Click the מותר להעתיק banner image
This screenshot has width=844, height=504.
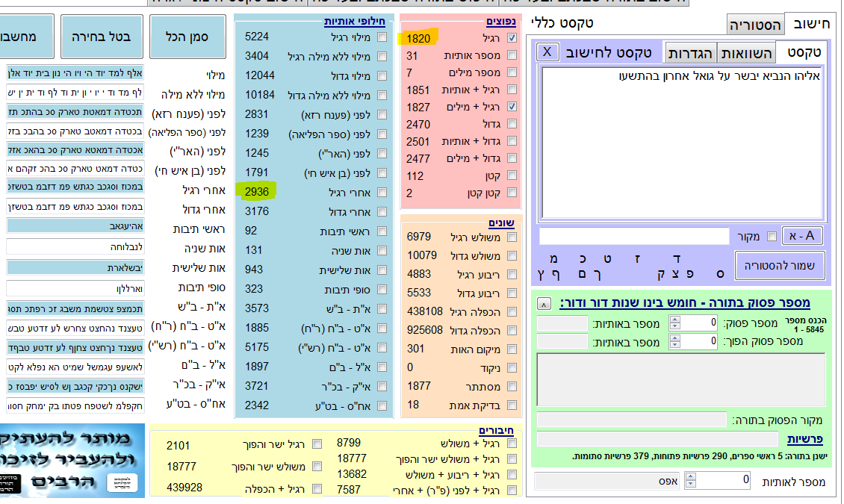(75, 462)
